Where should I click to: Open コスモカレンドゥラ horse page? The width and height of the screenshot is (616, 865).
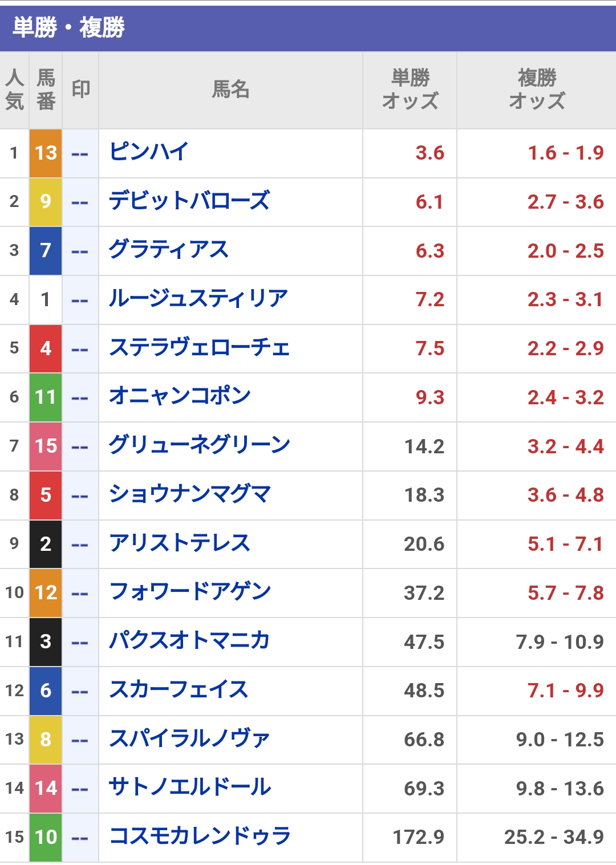coord(200,837)
